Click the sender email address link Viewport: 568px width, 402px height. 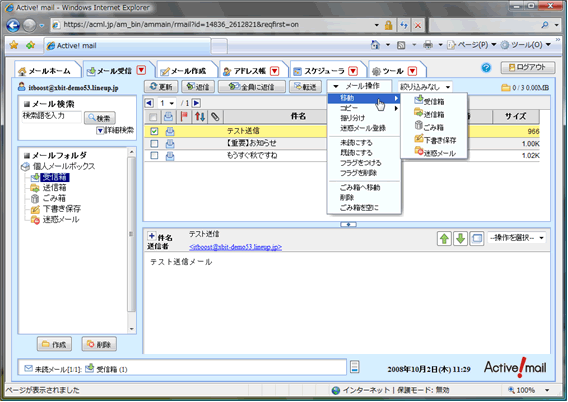pyautogui.click(x=235, y=247)
